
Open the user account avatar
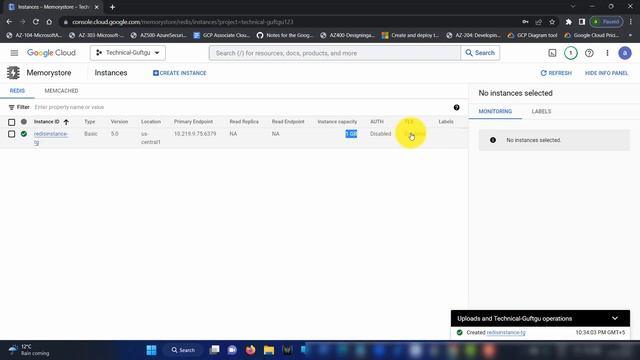click(x=624, y=53)
